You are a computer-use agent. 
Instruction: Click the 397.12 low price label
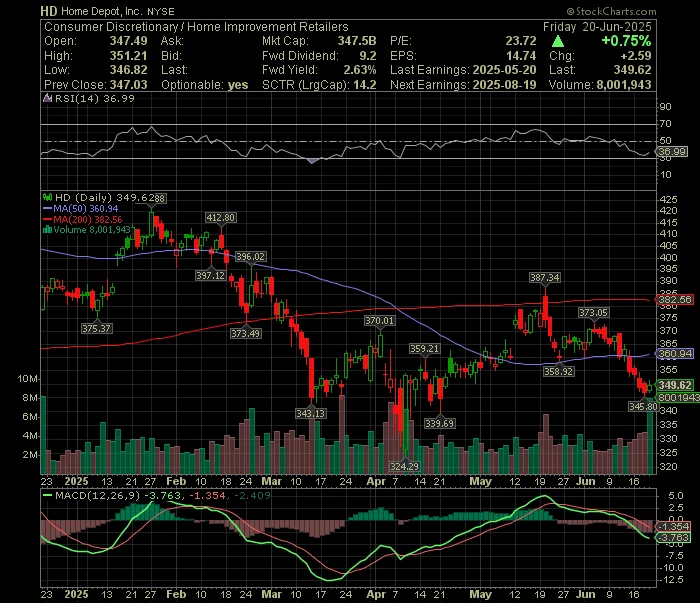point(211,275)
